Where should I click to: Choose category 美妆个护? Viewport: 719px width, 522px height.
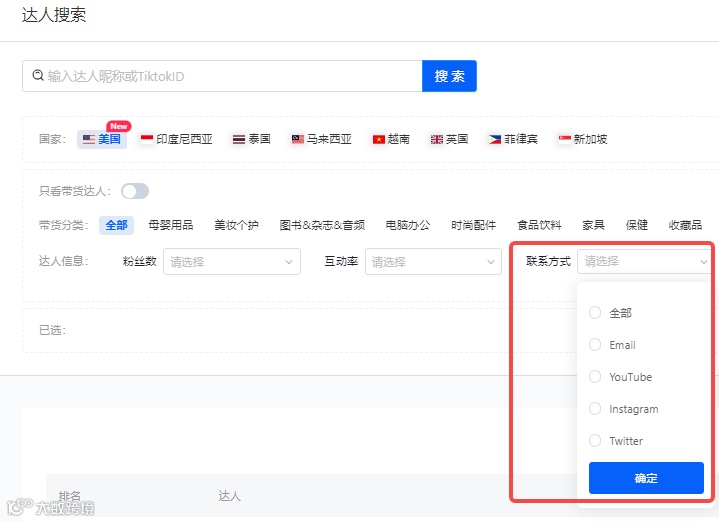(237, 225)
